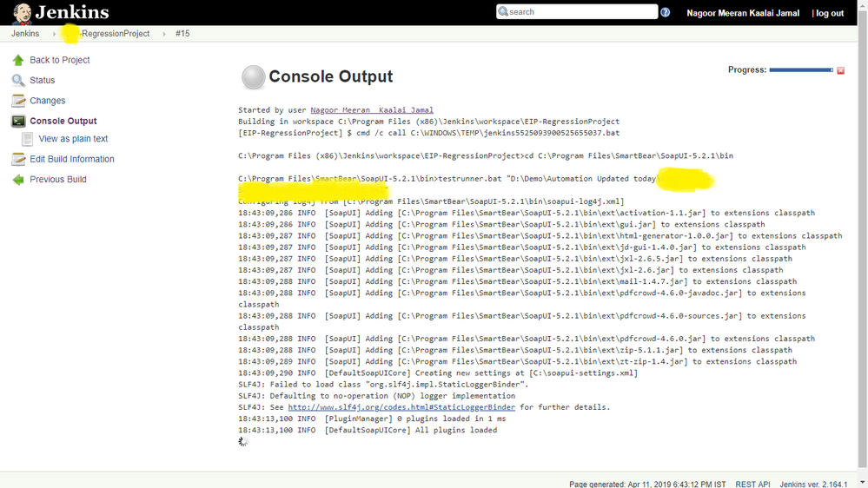Click the Console Output heading text
Screen dimensions: 868x488
[x=331, y=76]
